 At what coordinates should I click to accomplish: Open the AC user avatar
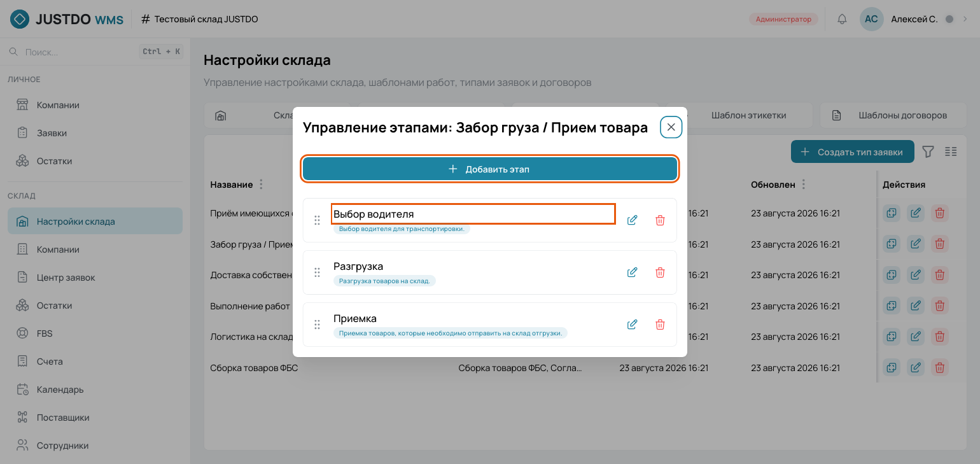[871, 19]
